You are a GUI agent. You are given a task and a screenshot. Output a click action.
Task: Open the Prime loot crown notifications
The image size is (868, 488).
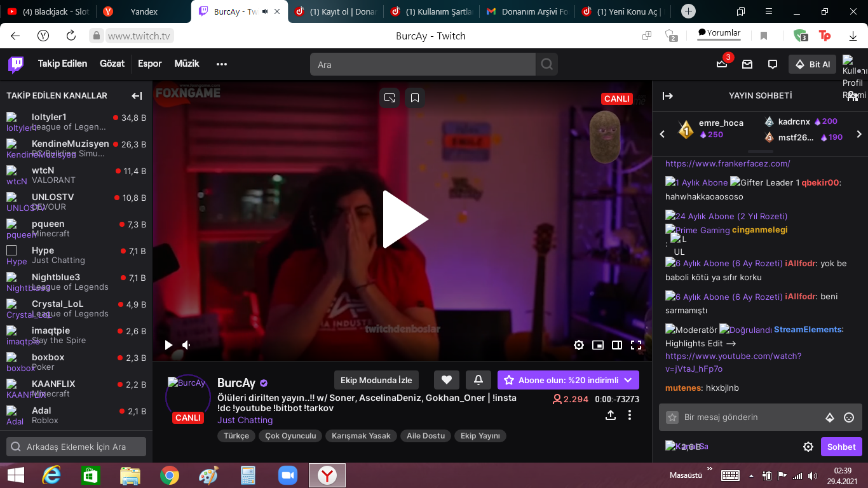(722, 64)
